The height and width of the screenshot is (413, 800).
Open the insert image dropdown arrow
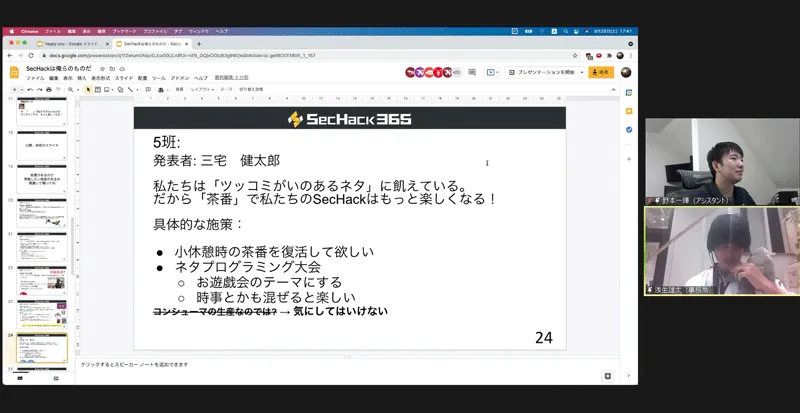[112, 89]
